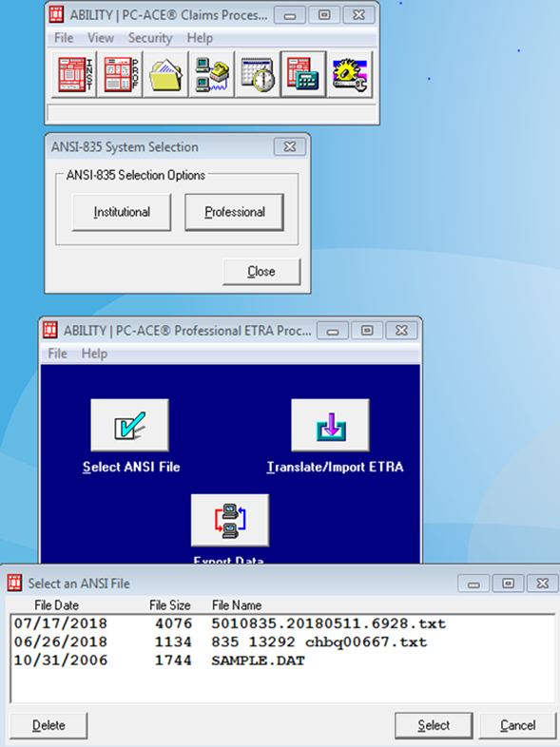Minimize the Professional ETRA window

[x=333, y=331]
